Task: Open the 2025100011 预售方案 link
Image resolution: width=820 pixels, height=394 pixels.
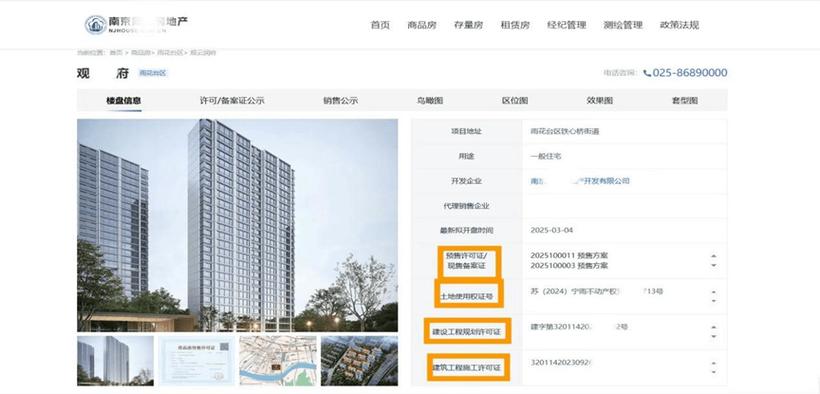Action: pyautogui.click(x=569, y=256)
